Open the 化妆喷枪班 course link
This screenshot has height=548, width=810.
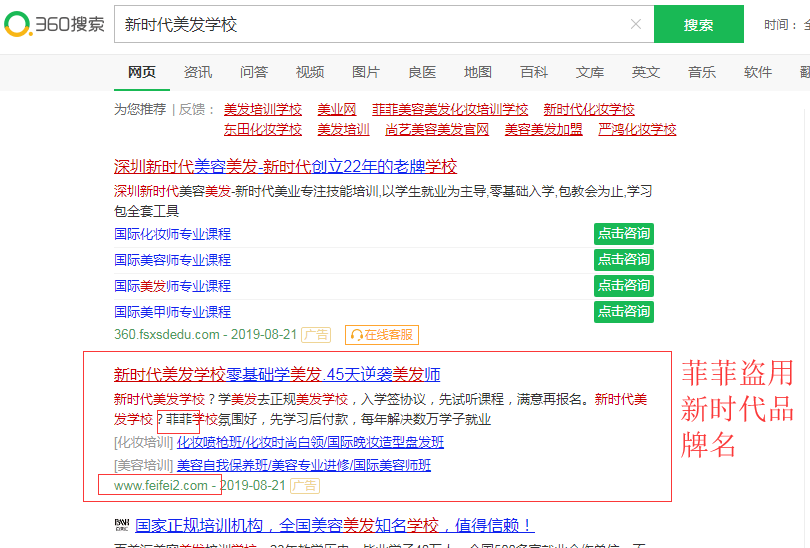coord(206,442)
